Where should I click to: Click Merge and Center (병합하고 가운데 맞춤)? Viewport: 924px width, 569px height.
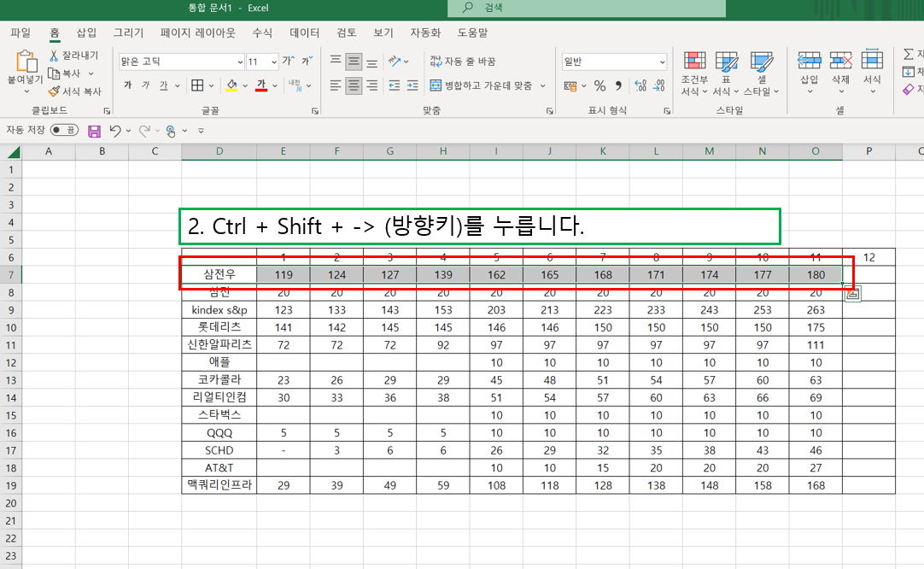481,85
